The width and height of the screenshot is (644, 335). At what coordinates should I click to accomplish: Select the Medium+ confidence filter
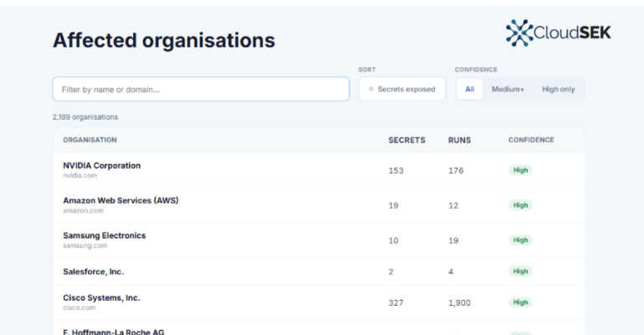[x=508, y=90]
